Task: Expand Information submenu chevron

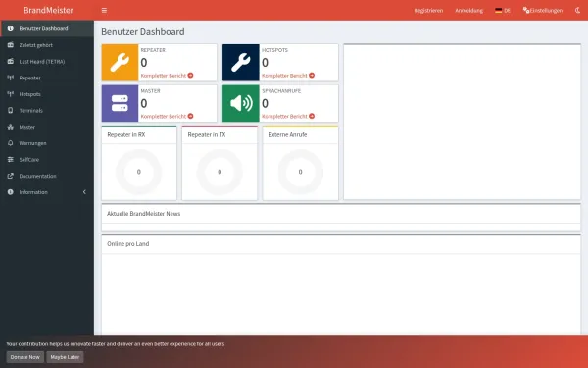Action: click(x=84, y=192)
